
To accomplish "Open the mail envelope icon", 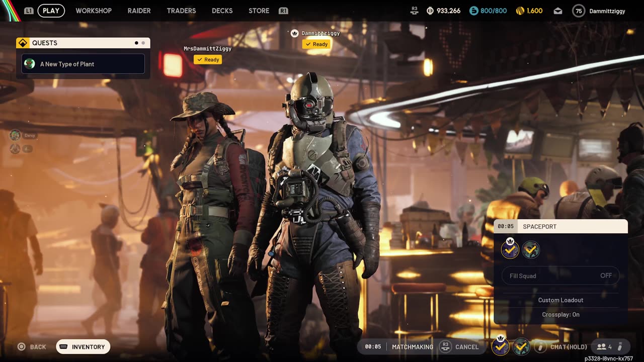I will pyautogui.click(x=557, y=11).
